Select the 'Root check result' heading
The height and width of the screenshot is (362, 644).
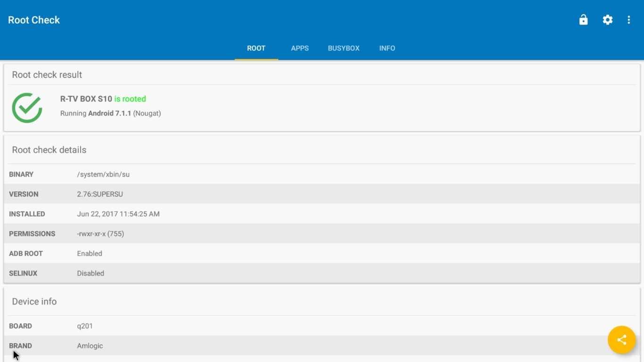click(47, 75)
